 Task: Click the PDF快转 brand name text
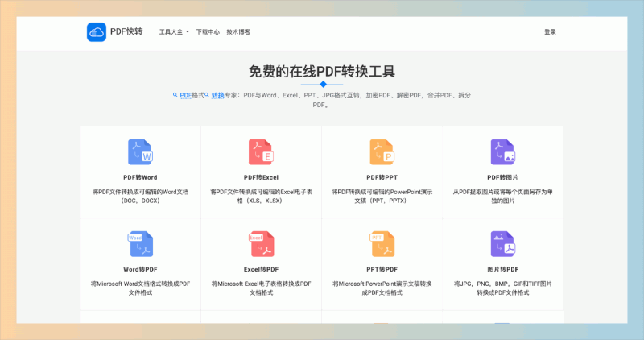[126, 31]
